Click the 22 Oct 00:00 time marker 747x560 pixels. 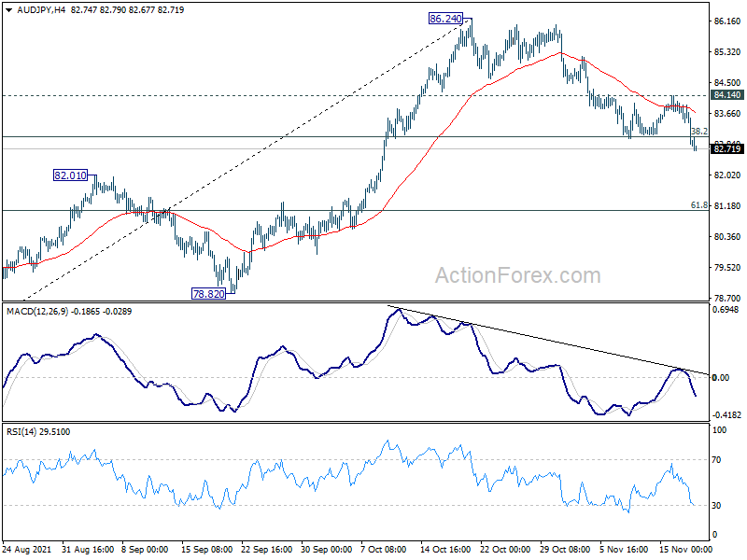(x=505, y=549)
